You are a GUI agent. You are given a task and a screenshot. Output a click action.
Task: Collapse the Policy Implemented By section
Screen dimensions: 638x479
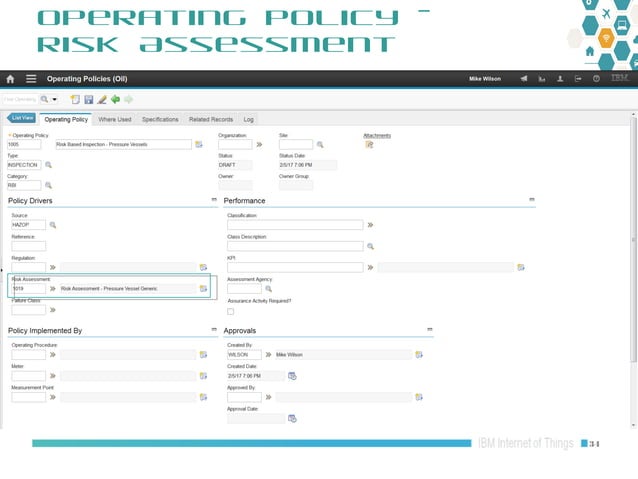coord(214,329)
